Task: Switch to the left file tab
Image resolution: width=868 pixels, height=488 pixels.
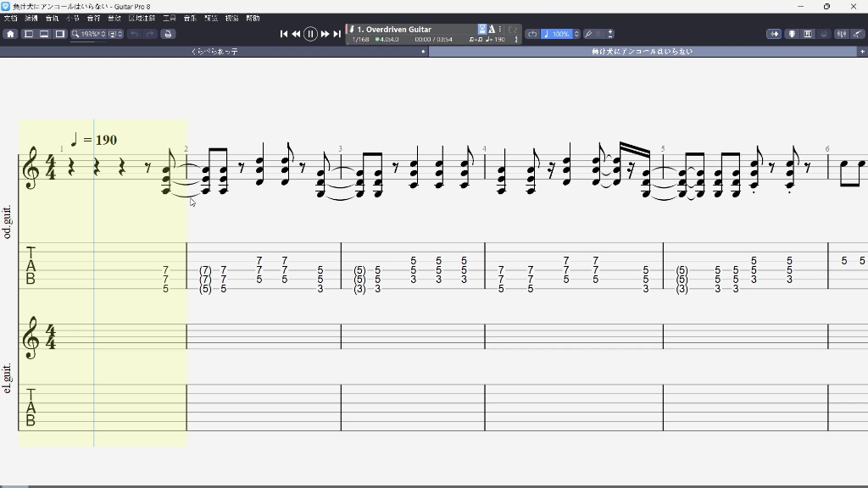Action: [x=214, y=52]
